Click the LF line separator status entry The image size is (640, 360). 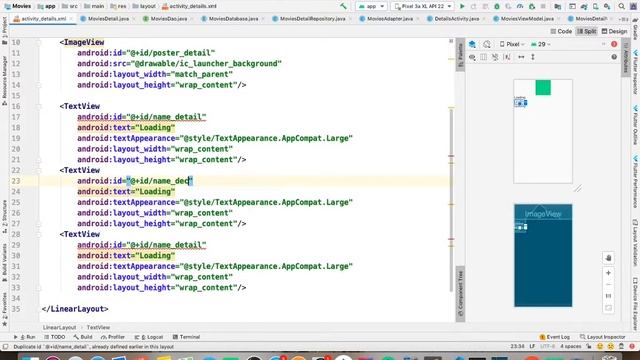(532, 347)
